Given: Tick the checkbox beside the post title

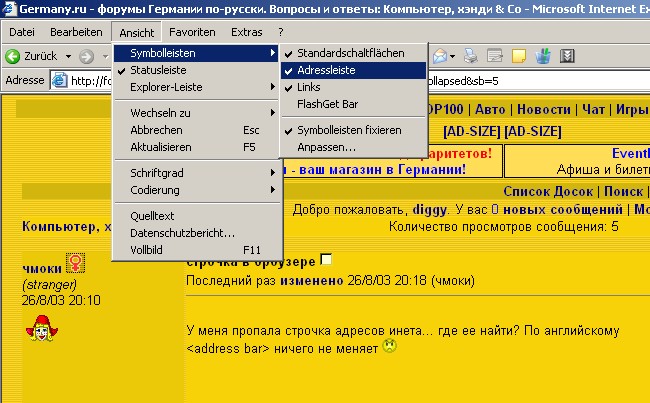Looking at the screenshot, I should tap(325, 260).
